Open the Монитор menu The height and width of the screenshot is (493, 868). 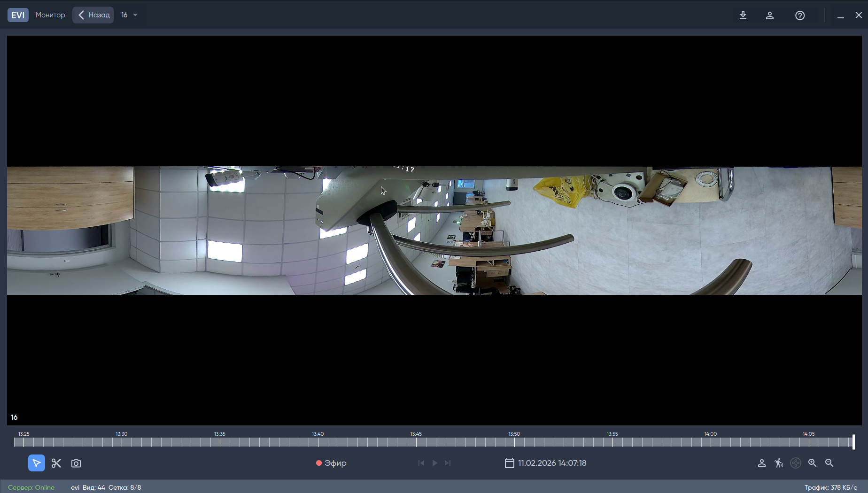(x=50, y=15)
